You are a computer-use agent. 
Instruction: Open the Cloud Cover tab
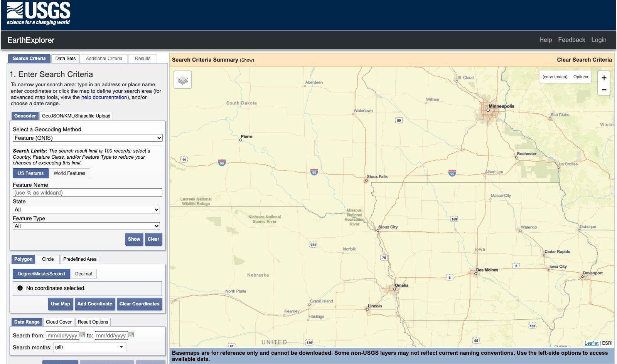click(59, 322)
